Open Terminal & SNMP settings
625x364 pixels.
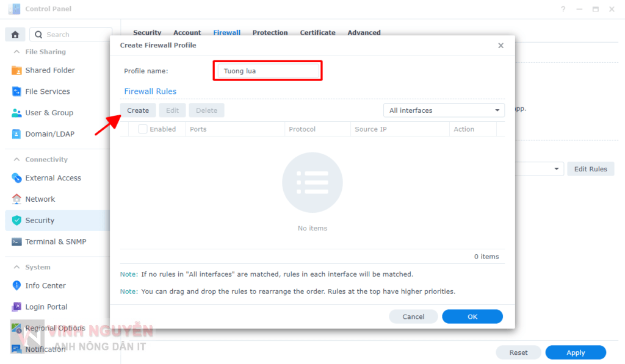point(55,242)
